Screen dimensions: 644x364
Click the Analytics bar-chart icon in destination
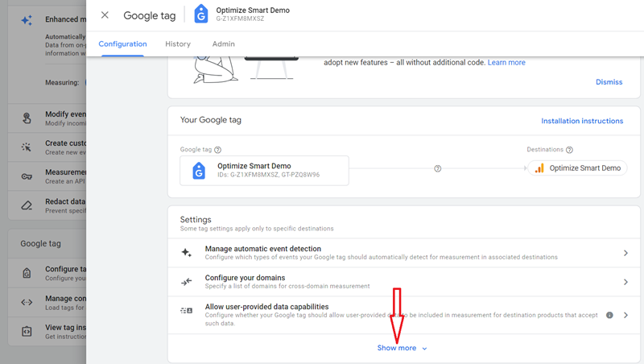(539, 168)
